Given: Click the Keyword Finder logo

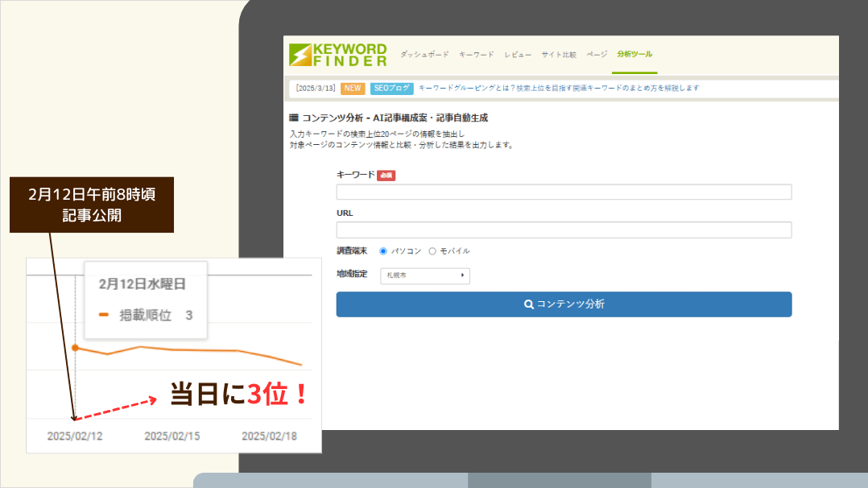Looking at the screenshot, I should 337,55.
